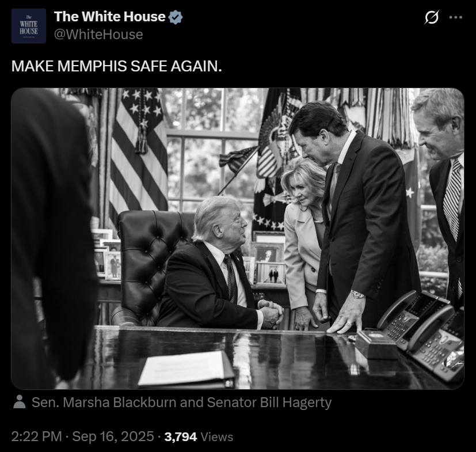Click the Senator Bill Hagerty tagged name
The width and height of the screenshot is (476, 452).
pyautogui.click(x=269, y=402)
